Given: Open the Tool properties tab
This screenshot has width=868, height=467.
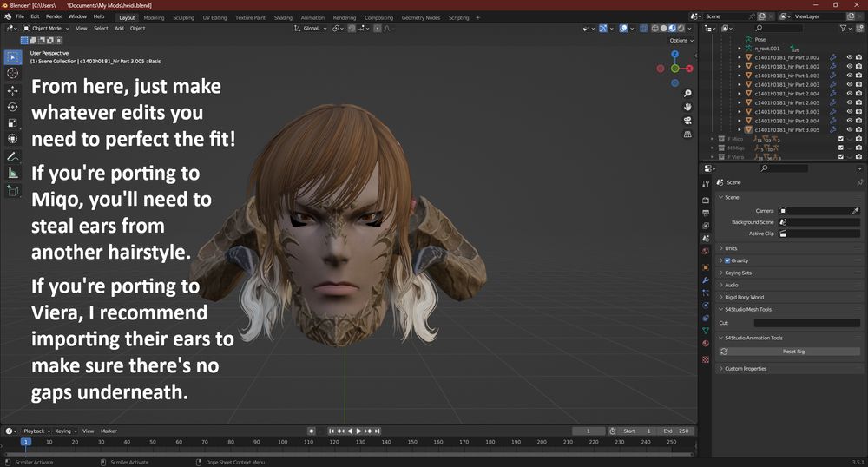Looking at the screenshot, I should pos(706,184).
